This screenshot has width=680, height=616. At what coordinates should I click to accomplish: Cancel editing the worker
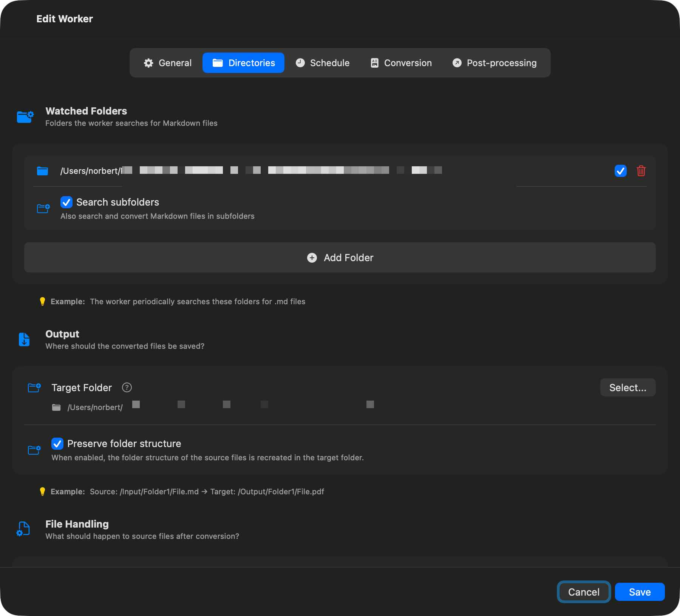584,592
